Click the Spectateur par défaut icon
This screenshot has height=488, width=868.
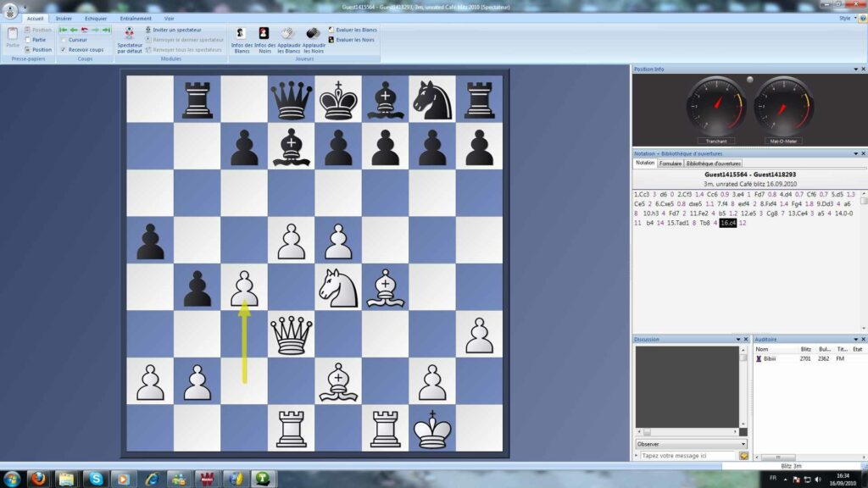click(x=129, y=39)
